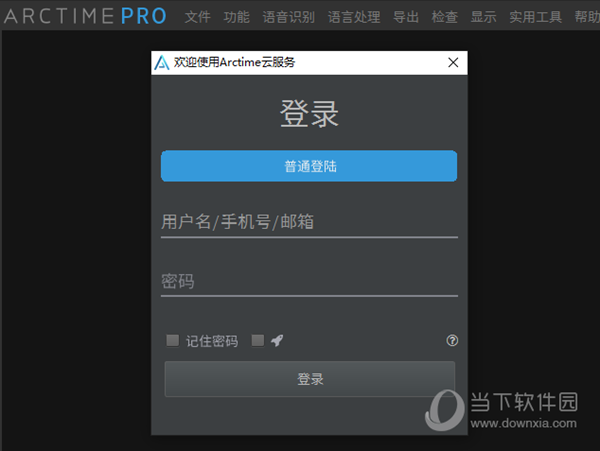The width and height of the screenshot is (600, 451).
Task: Focus the 密码 password field
Action: pos(309,281)
